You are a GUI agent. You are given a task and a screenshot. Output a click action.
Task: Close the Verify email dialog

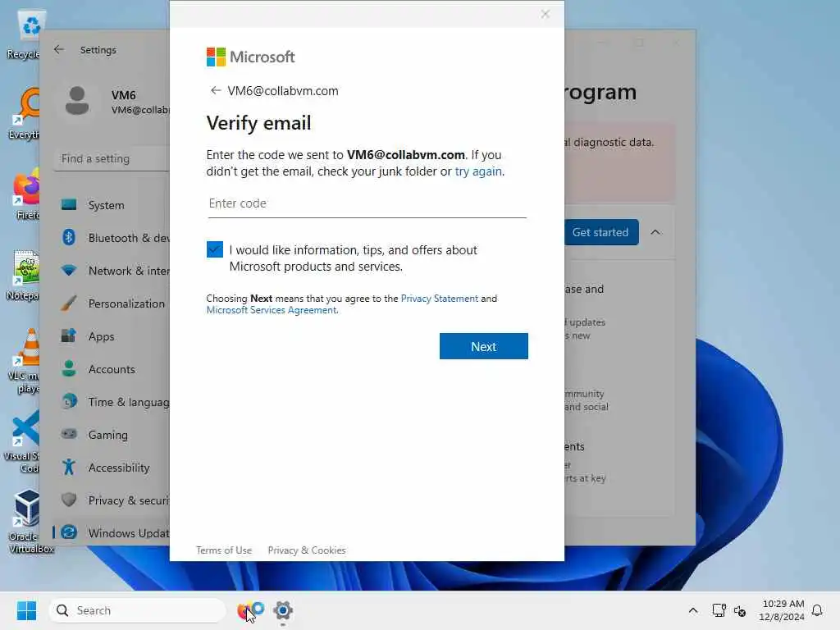(x=545, y=14)
